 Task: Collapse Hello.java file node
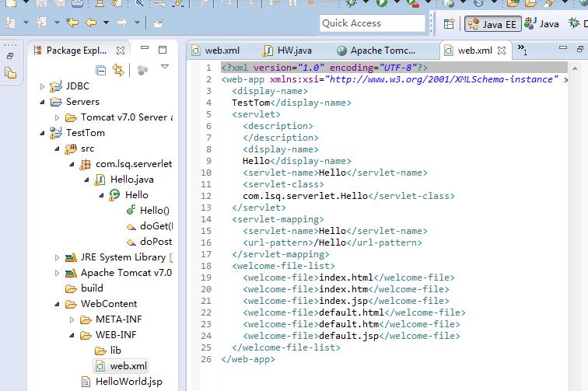(86, 180)
